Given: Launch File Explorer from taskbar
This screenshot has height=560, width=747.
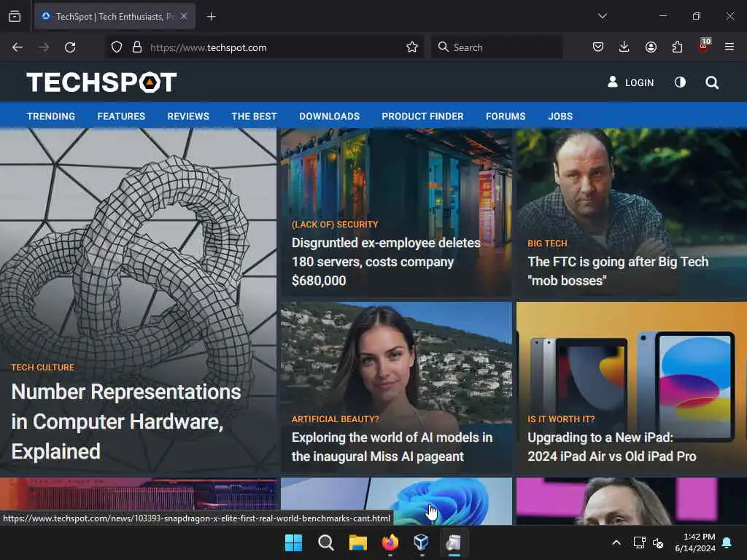Looking at the screenshot, I should (357, 542).
